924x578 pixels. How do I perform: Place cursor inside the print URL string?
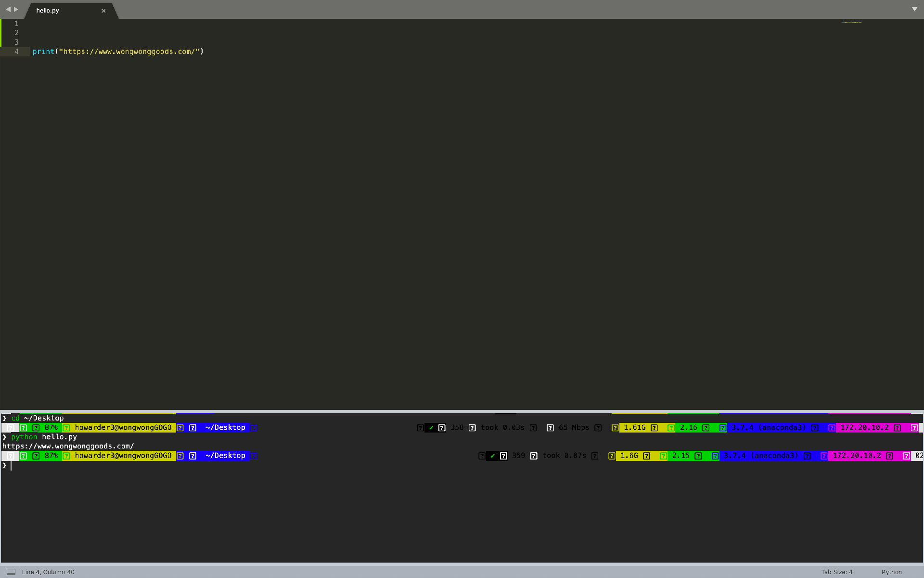(130, 52)
